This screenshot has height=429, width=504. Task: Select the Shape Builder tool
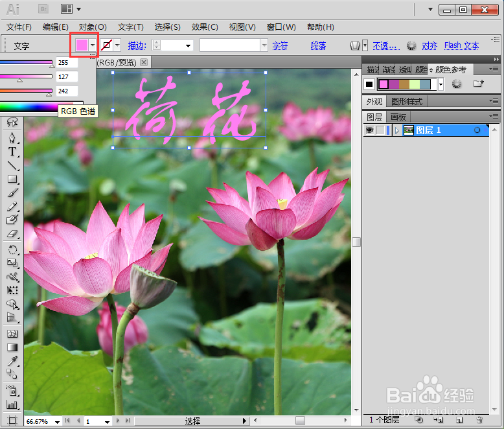pos(12,304)
